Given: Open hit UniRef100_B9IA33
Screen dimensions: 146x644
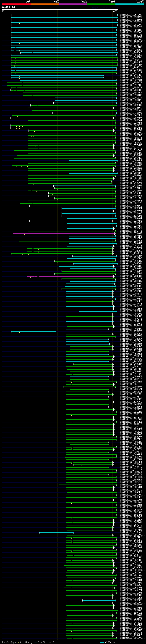Looking at the screenshot, I should click(x=131, y=35).
